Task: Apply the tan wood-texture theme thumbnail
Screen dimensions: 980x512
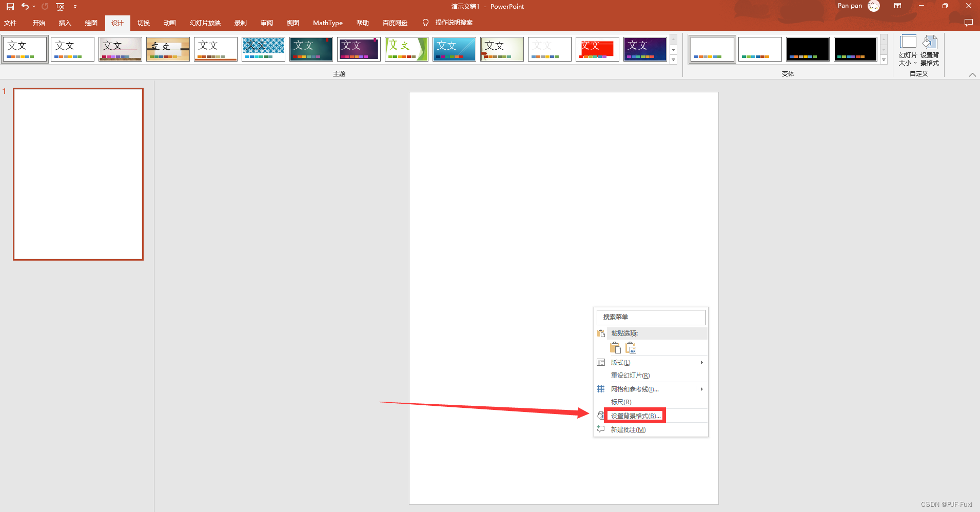Action: click(x=168, y=49)
